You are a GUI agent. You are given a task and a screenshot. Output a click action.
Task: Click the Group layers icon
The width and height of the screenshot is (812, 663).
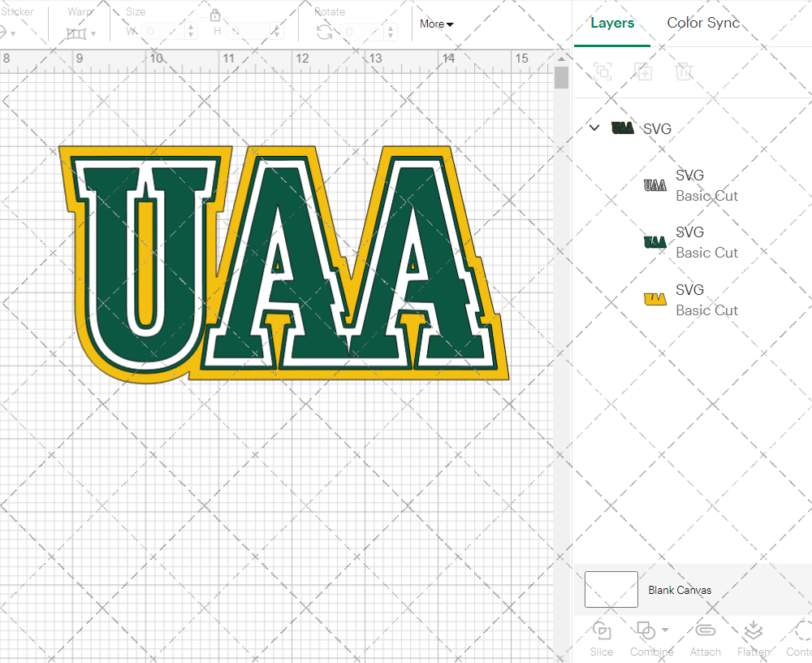[603, 71]
